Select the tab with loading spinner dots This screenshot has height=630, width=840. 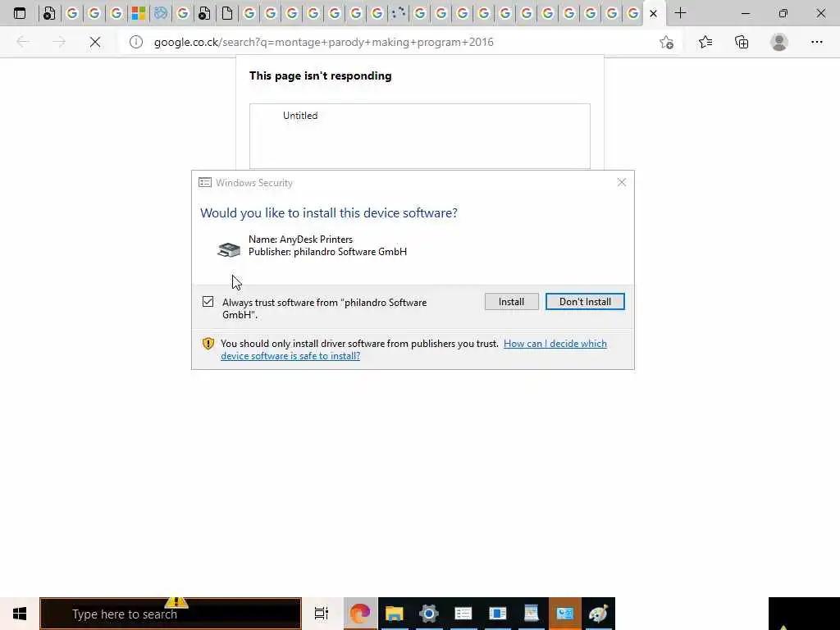point(398,13)
